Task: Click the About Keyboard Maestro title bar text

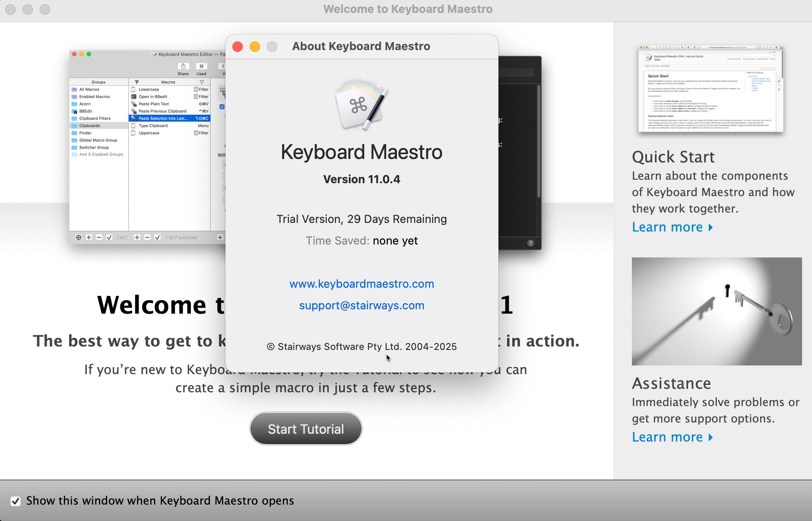Action: pos(361,46)
